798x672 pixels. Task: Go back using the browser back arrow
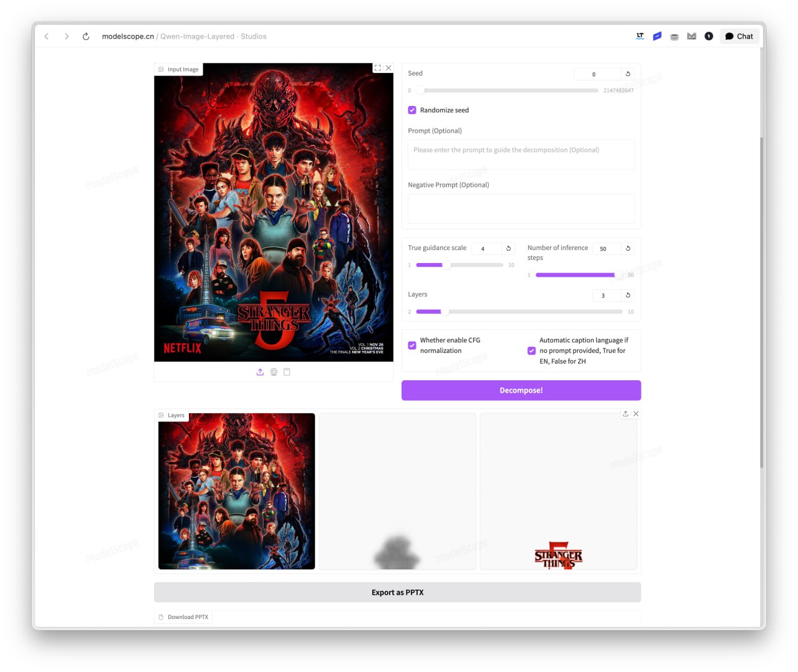[x=47, y=36]
